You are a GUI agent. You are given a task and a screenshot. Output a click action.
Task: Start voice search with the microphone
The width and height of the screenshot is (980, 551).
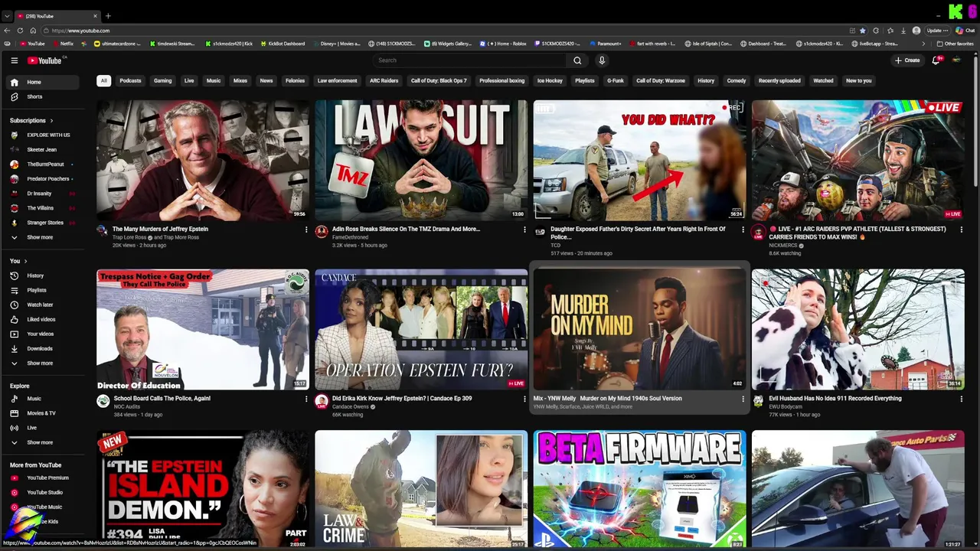tap(602, 60)
